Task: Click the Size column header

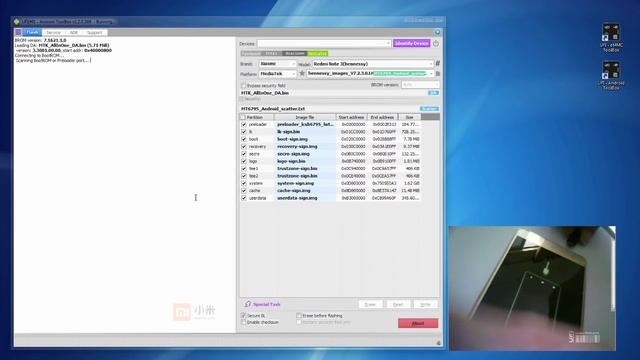Action: pyautogui.click(x=409, y=117)
